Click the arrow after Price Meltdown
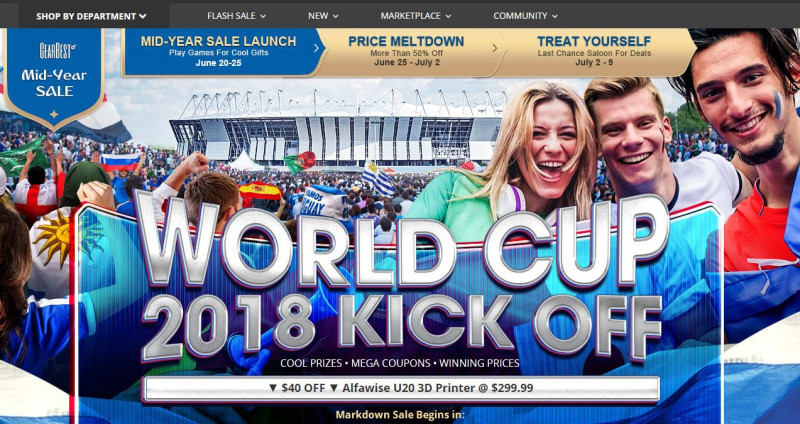Screen dimensions: 800x424 tap(494, 48)
